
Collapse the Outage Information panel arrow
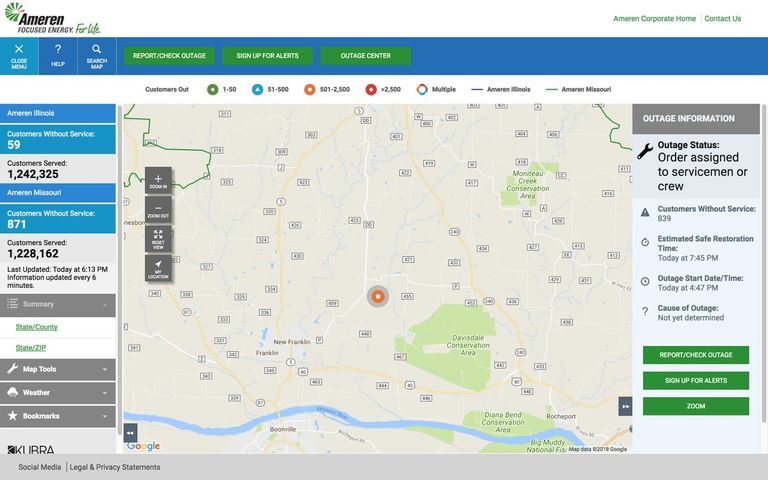pos(625,406)
